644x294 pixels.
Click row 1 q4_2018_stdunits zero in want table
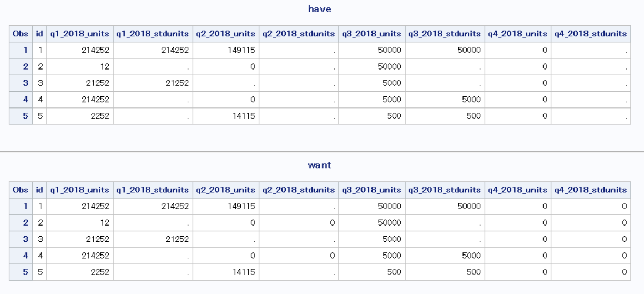(624, 206)
